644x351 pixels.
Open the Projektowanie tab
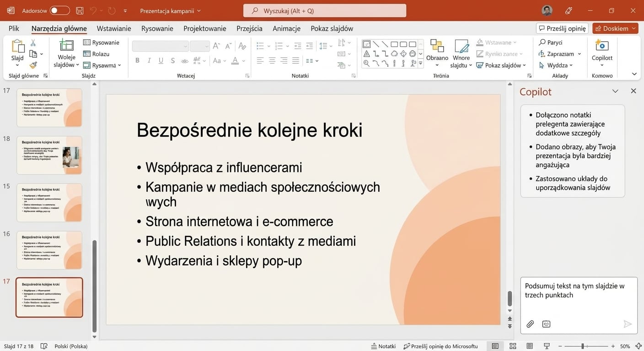tap(205, 28)
